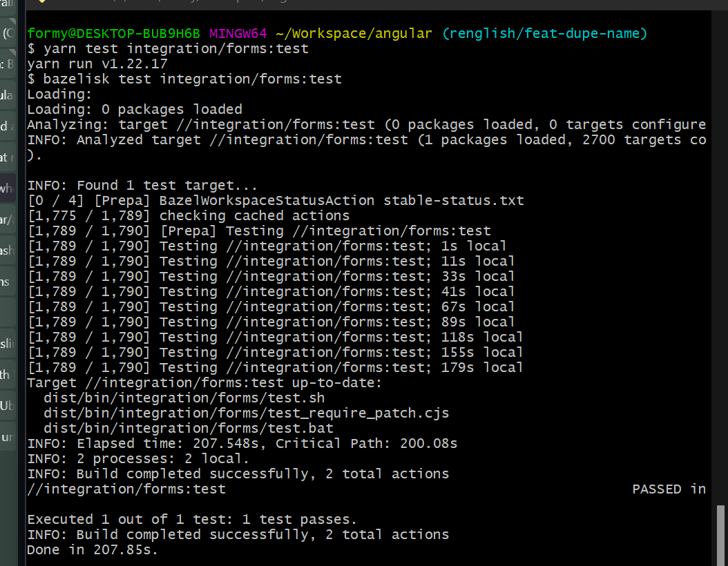Click the 'dist/bin/integration/forms/test.bat' path

(x=188, y=429)
